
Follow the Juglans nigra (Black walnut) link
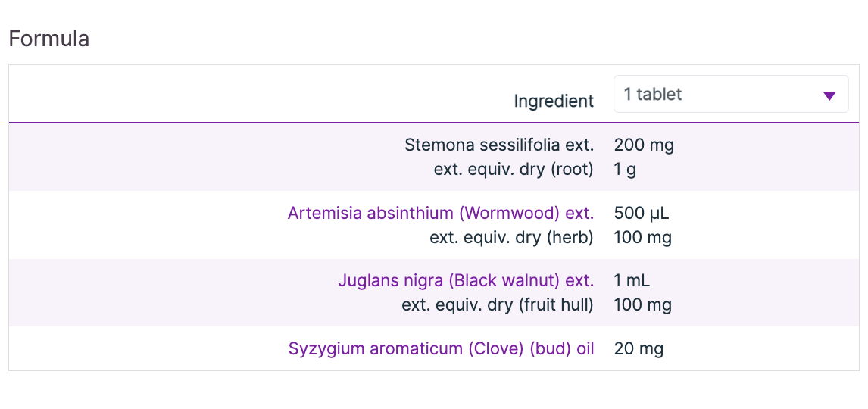tap(465, 281)
